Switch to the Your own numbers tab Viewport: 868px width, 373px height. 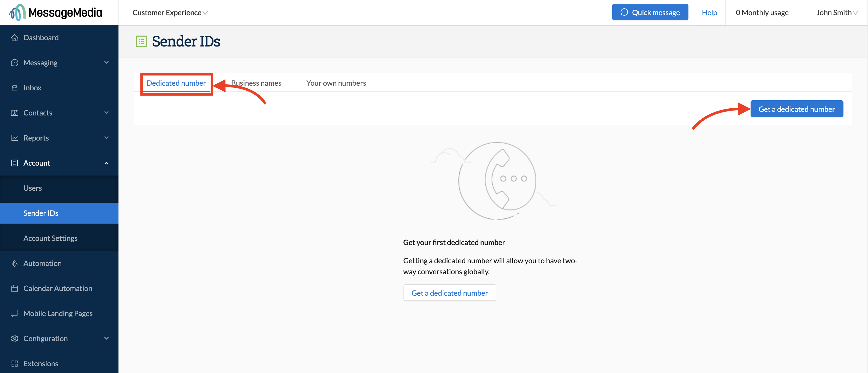click(336, 83)
